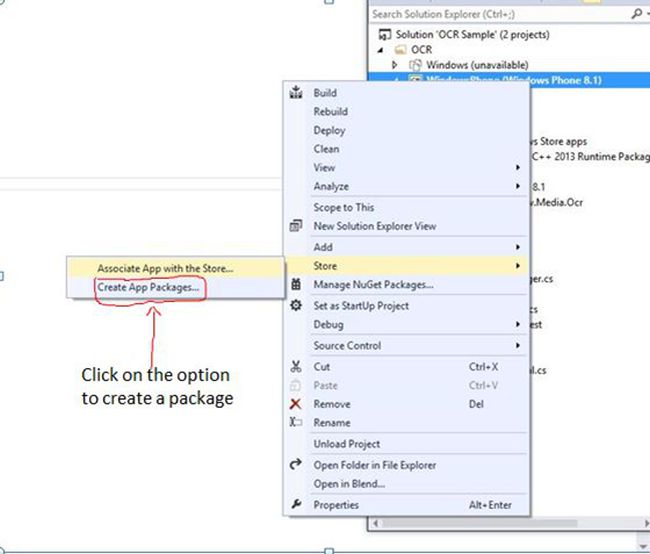Click the Solution Explorer search magnifier icon
650x554 pixels.
point(636,14)
